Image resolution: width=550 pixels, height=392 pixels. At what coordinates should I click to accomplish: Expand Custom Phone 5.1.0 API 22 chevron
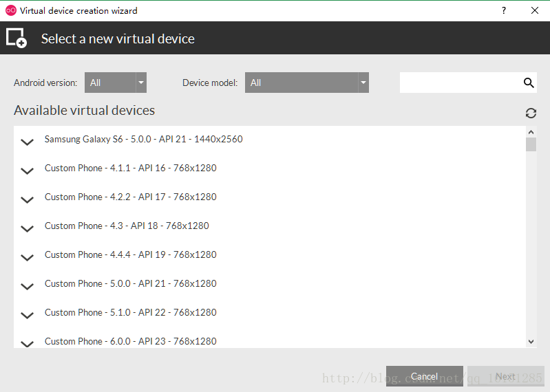(27, 315)
